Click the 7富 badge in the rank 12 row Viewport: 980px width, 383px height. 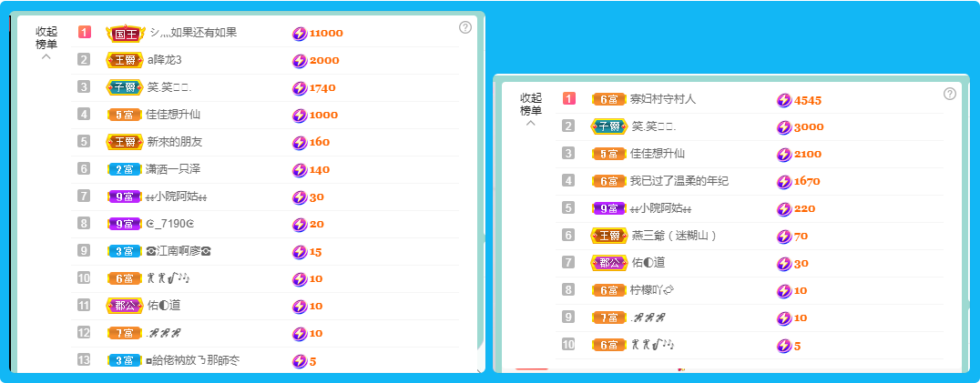coord(125,333)
